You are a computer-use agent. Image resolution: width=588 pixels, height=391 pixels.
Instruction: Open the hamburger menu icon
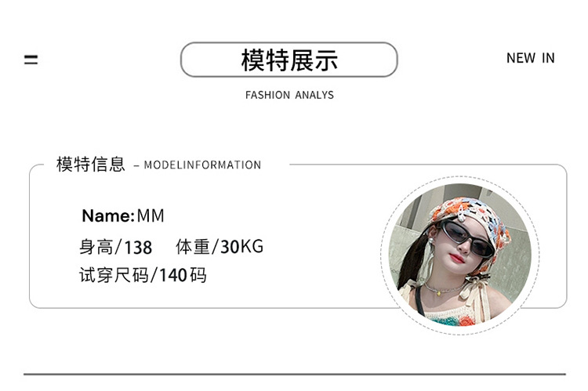[31, 60]
